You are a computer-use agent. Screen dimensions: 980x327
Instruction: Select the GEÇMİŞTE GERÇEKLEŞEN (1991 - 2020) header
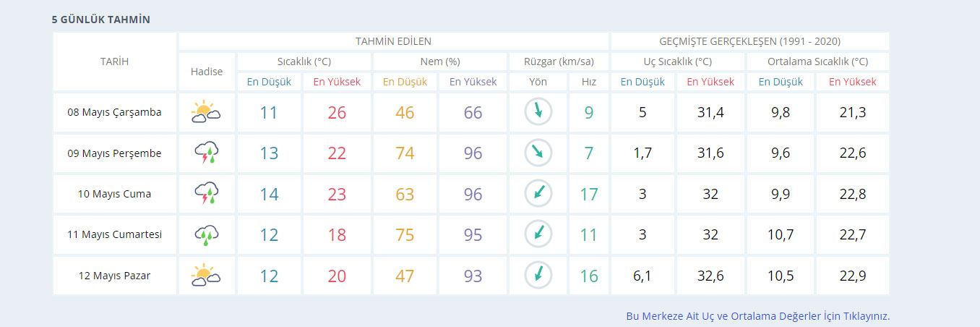pyautogui.click(x=749, y=41)
